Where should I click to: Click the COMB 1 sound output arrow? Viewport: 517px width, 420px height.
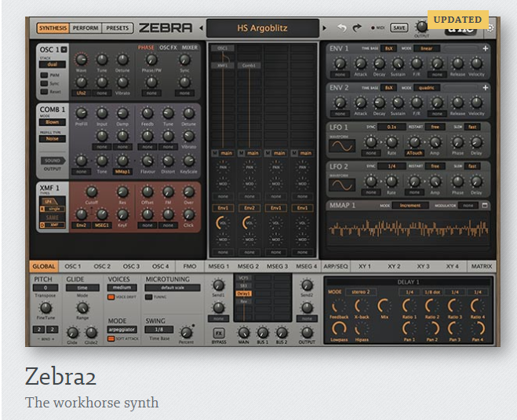click(x=53, y=161)
